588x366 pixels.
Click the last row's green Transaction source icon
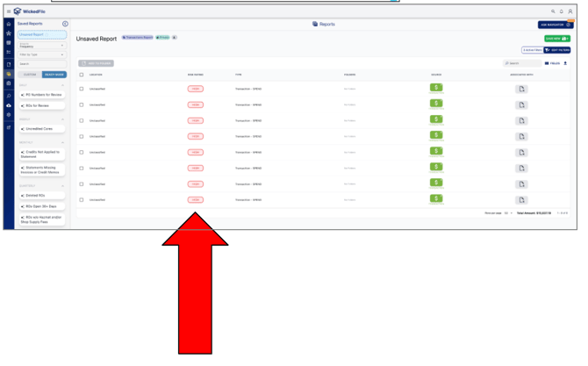point(436,198)
